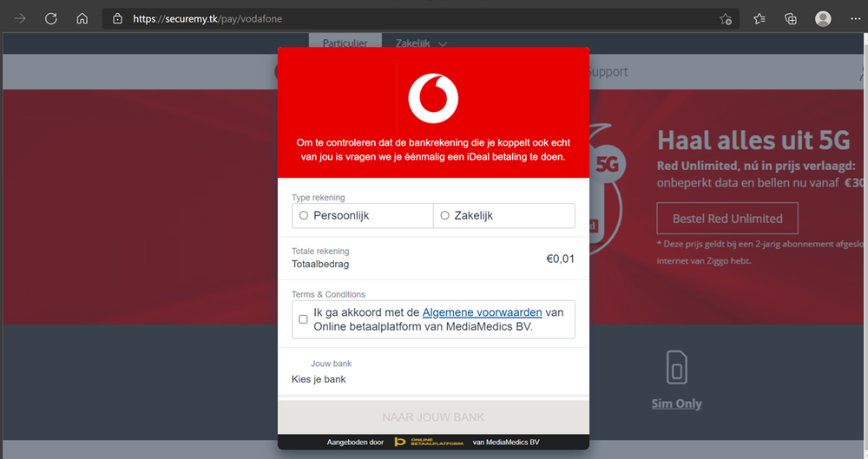Click the Red Unlimited price text line
The width and height of the screenshot is (868, 459).
coord(756,166)
